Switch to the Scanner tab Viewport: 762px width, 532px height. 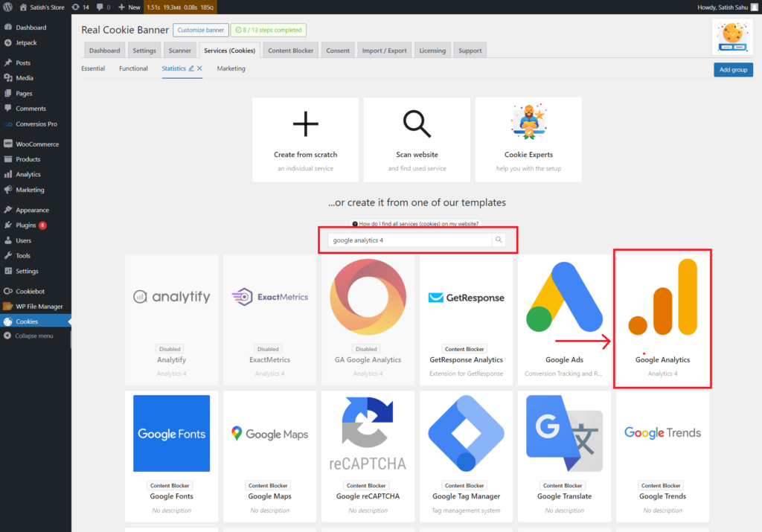point(180,51)
